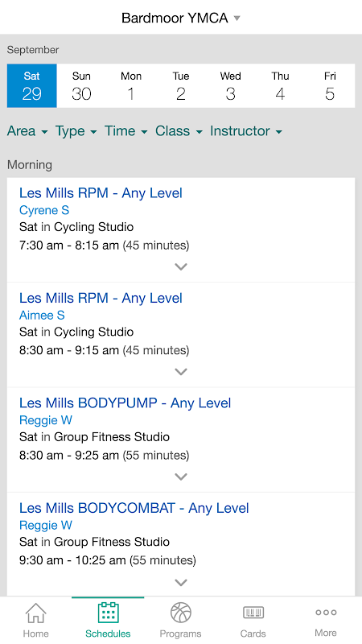362x644 pixels.
Task: Expand the BODYCOMBAT class chevron
Action: coord(180,582)
